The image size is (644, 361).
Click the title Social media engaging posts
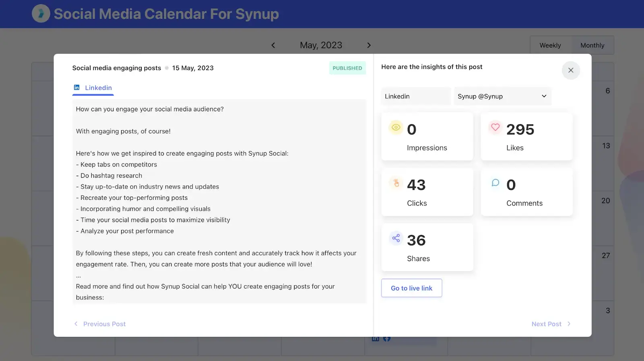coord(117,68)
